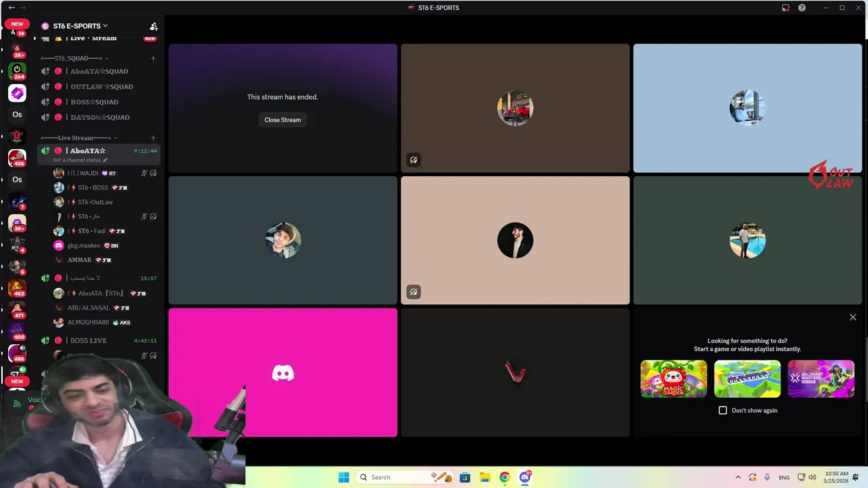Join the BOSS☆SQUAD voice channel

coord(99,102)
